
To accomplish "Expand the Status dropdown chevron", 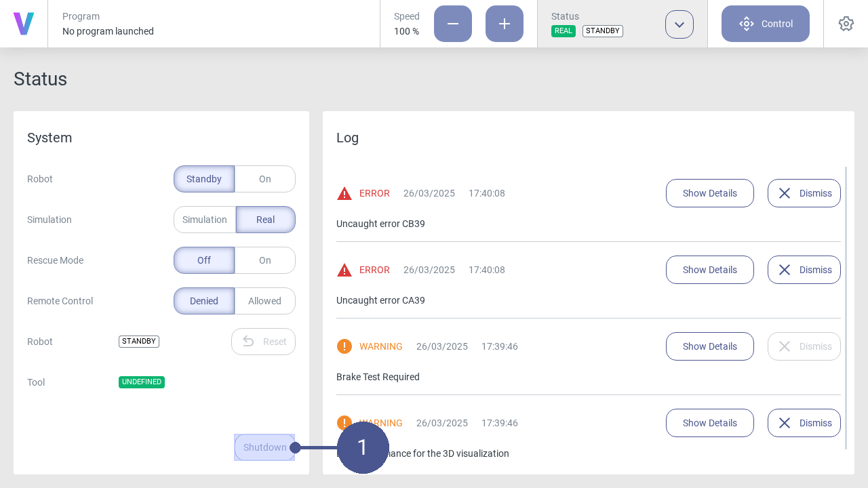I will [679, 23].
